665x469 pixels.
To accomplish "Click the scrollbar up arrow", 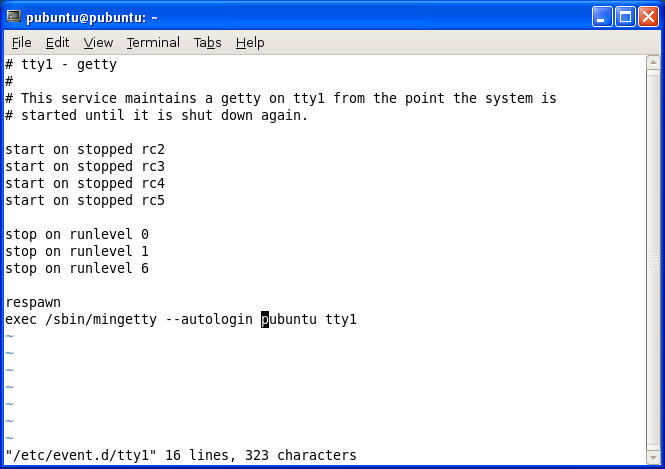I will [x=653, y=63].
